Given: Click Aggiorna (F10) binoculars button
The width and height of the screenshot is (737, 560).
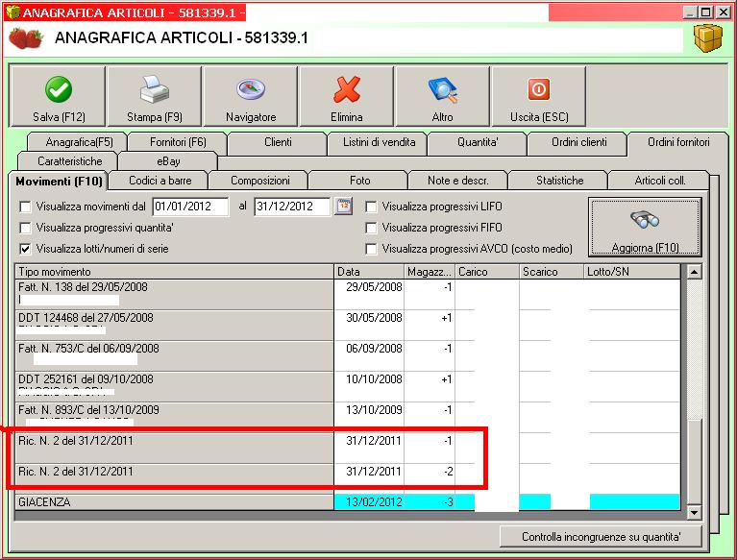Looking at the screenshot, I should click(x=645, y=228).
